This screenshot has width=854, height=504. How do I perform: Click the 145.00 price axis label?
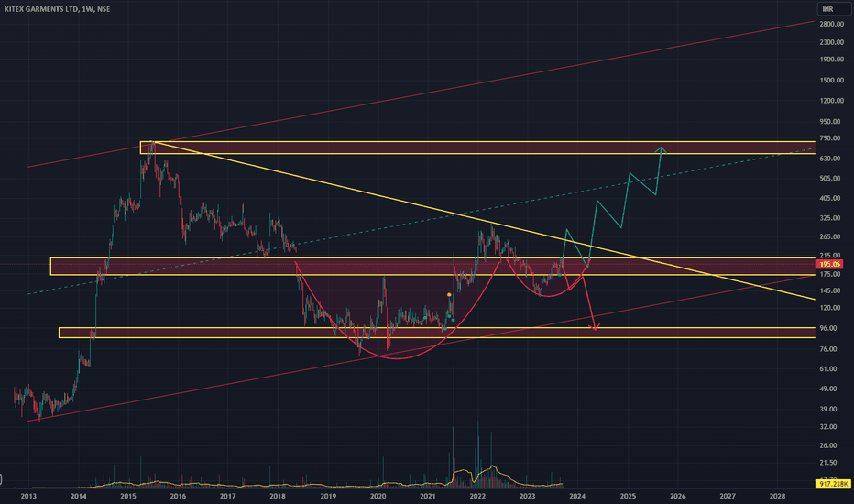[830, 291]
